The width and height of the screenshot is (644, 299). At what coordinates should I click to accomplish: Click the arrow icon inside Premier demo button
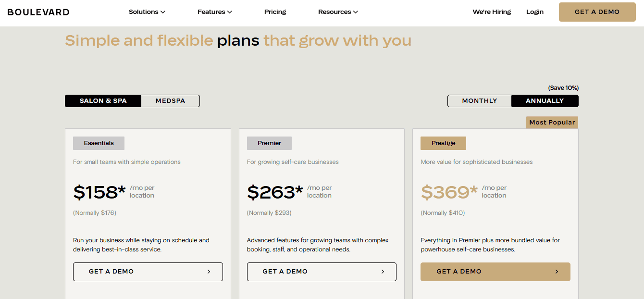pos(383,272)
